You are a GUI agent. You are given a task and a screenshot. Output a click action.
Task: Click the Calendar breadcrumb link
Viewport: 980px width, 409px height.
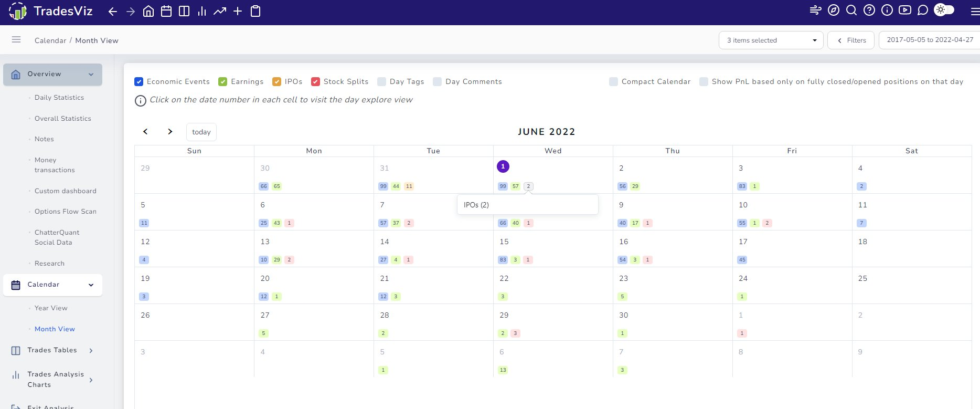tap(50, 40)
